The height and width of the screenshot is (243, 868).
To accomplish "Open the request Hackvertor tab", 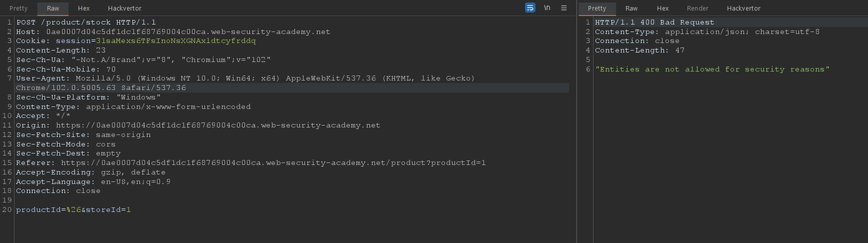I will pyautogui.click(x=125, y=8).
